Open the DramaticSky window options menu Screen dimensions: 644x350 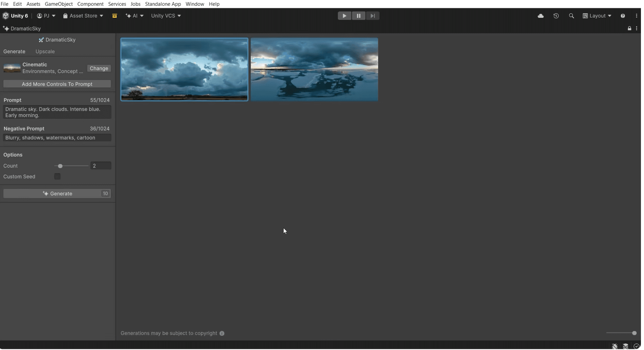[637, 28]
